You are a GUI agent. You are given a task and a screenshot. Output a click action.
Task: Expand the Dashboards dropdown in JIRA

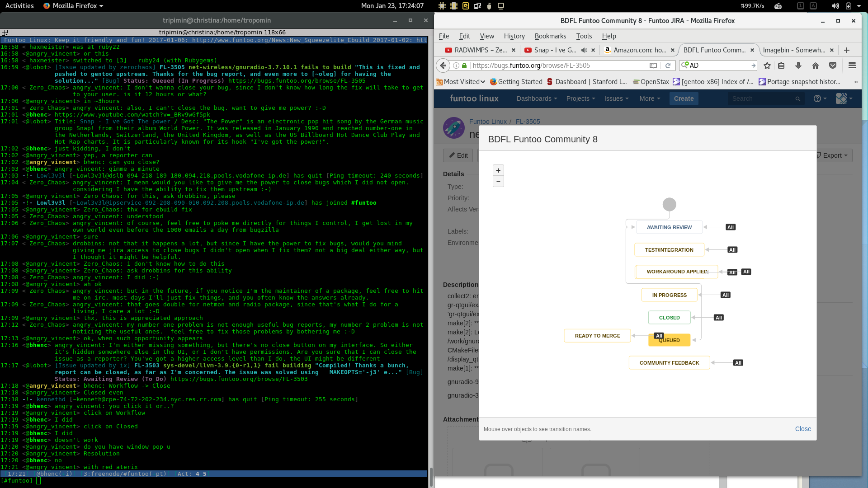pos(537,99)
